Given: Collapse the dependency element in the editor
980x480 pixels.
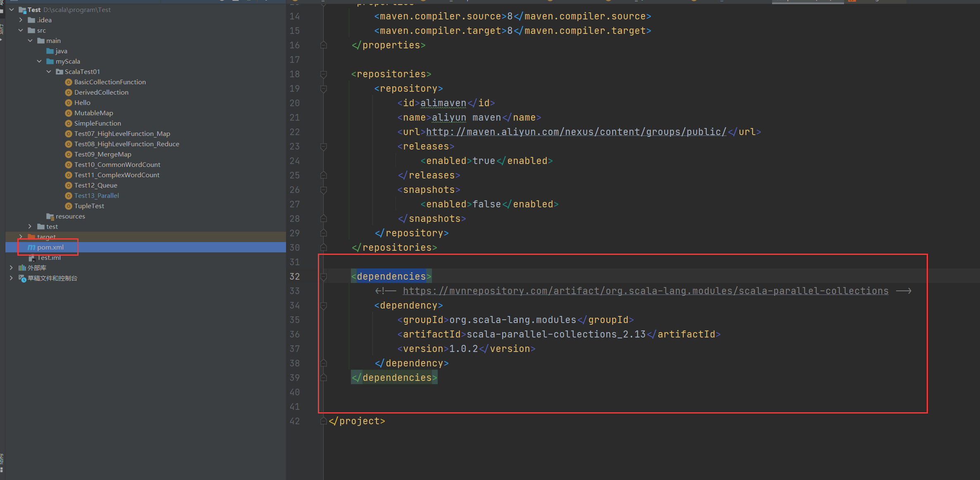Looking at the screenshot, I should 324,305.
